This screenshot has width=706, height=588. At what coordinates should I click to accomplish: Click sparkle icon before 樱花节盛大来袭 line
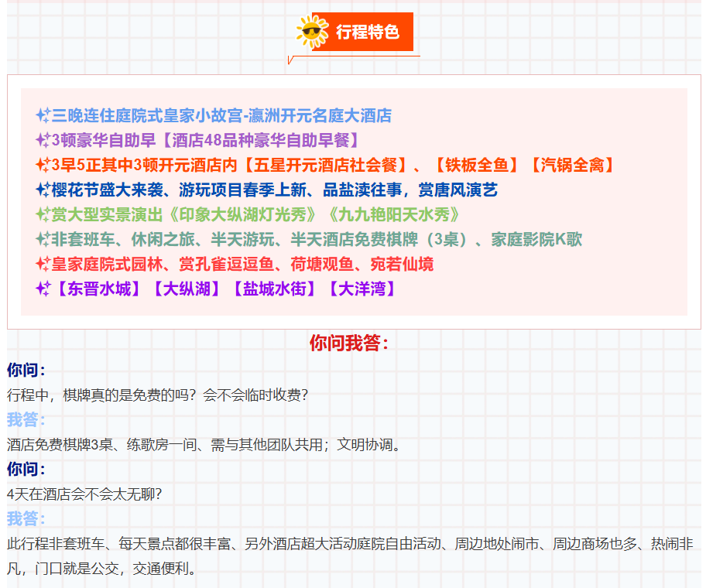43,190
